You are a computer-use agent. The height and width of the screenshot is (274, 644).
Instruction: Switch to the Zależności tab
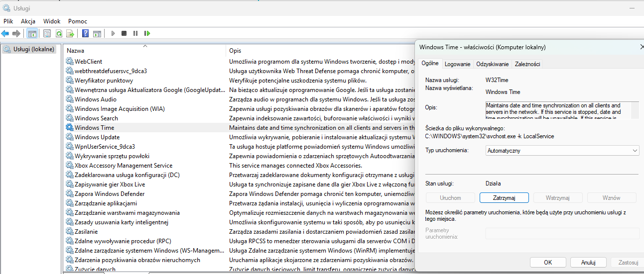pos(527,64)
